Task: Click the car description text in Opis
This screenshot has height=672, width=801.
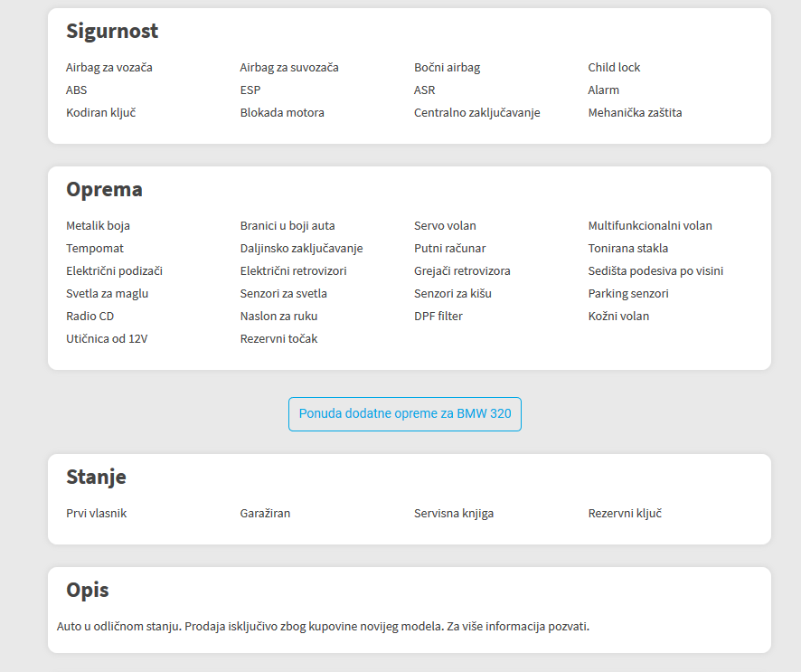Action: point(323,626)
